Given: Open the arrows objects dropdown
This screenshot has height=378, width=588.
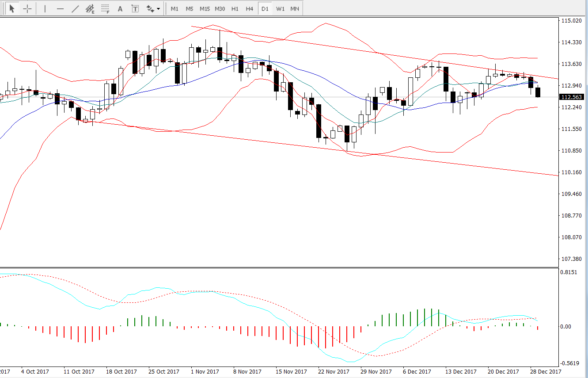Looking at the screenshot, I should (x=153, y=8).
